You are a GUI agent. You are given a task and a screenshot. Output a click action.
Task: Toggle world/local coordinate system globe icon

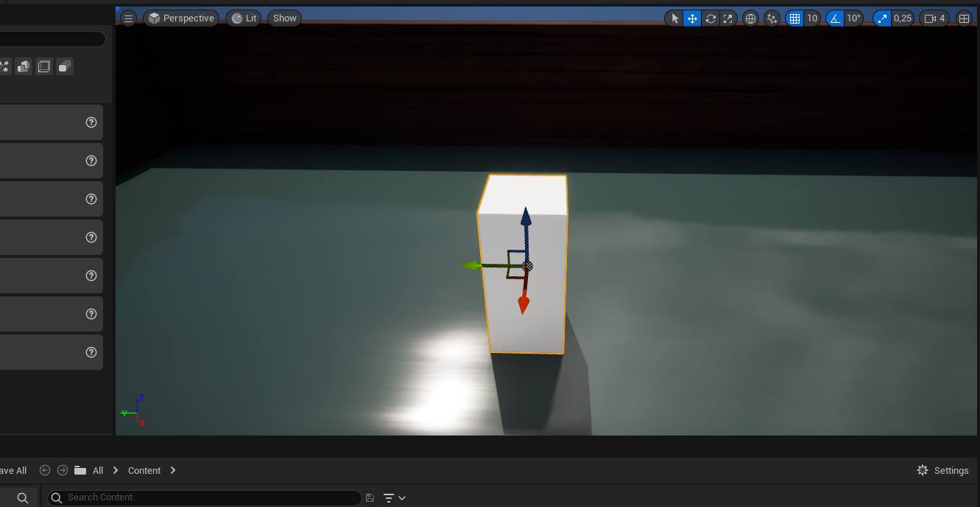(x=751, y=18)
